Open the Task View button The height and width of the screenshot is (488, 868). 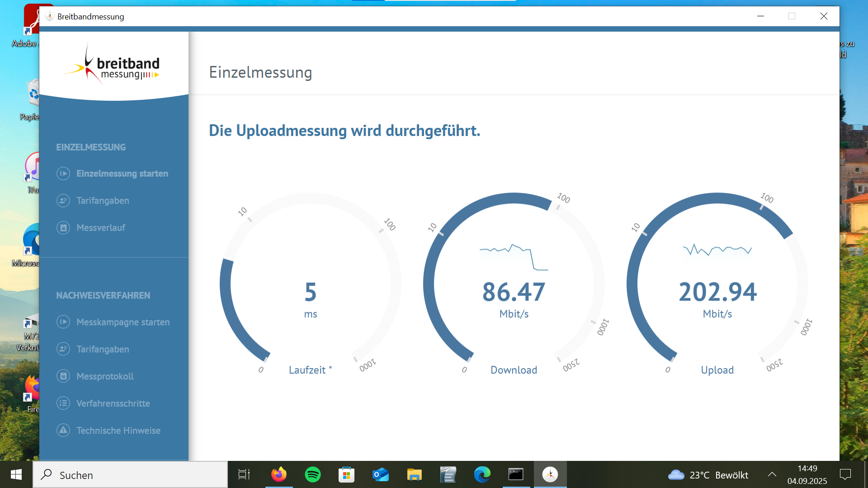pos(244,474)
